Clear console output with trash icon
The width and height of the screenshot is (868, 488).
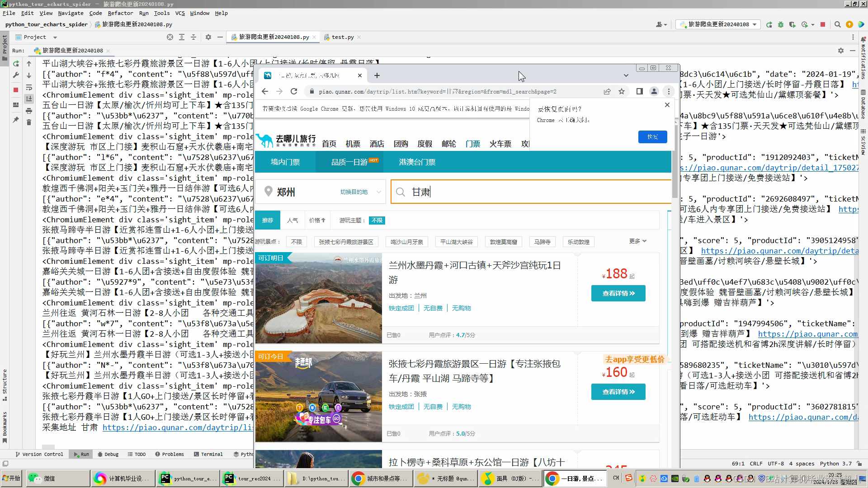coord(29,122)
